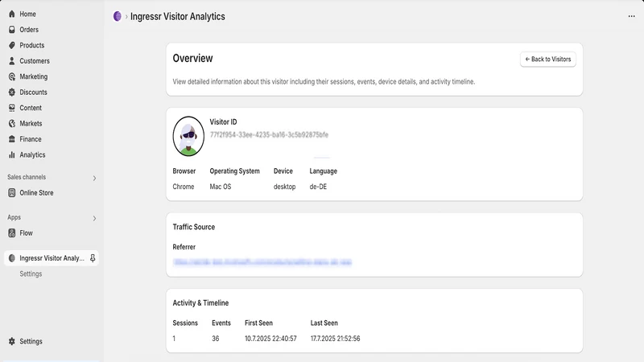Viewport: 644px width, 362px height.
Task: Click the Online Store icon
Action: tap(11, 192)
